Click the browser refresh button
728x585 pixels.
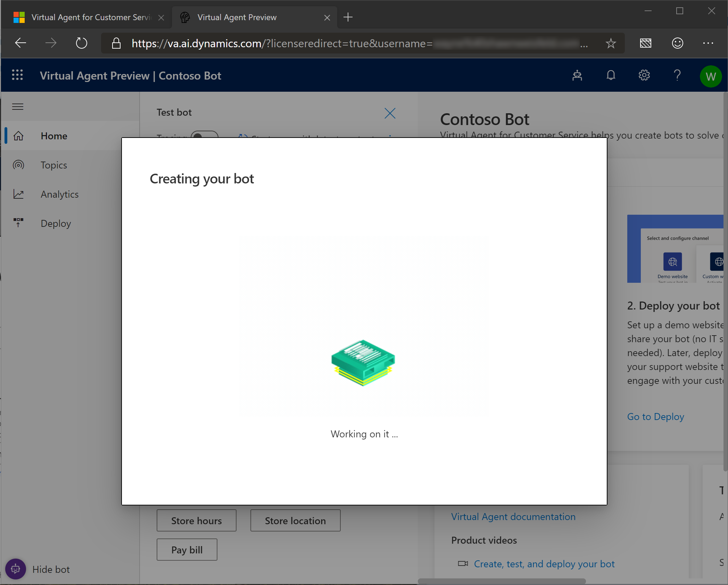point(82,43)
